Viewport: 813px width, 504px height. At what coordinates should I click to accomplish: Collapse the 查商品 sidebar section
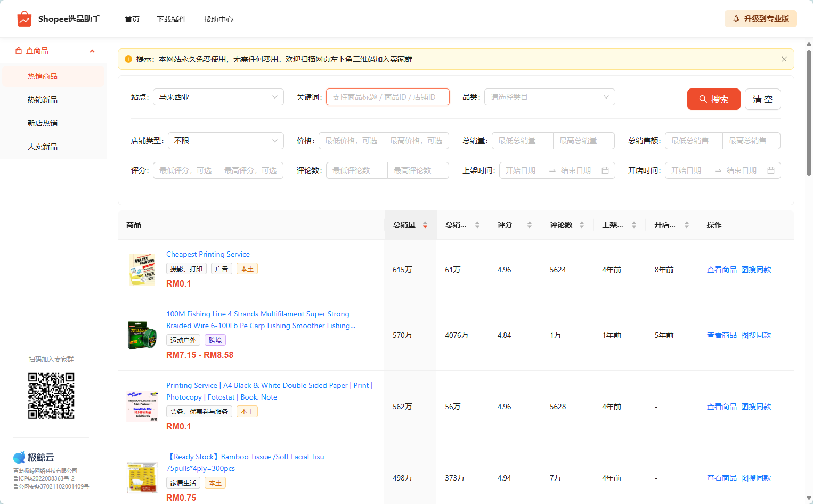[x=92, y=51]
